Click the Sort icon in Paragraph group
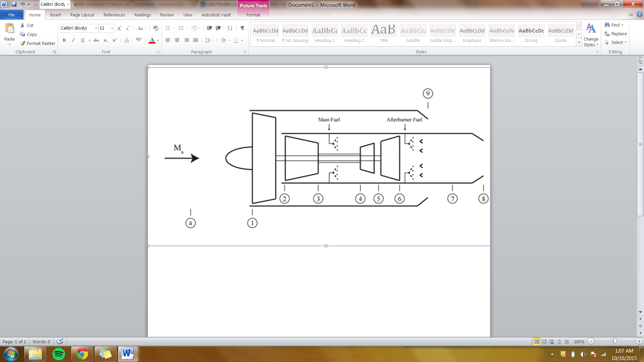The width and height of the screenshot is (644, 362). pyautogui.click(x=230, y=28)
